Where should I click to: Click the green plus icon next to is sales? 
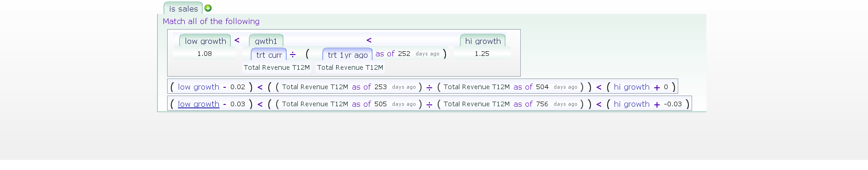[208, 8]
